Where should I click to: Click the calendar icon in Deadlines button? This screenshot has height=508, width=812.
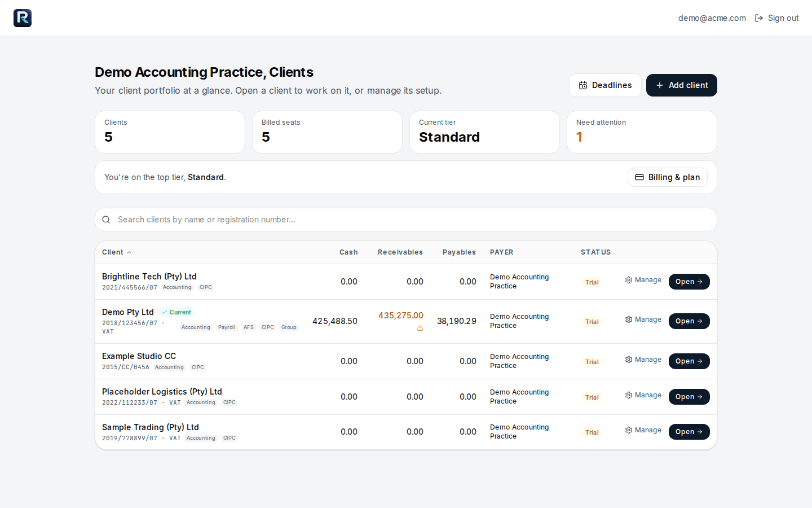[583, 85]
